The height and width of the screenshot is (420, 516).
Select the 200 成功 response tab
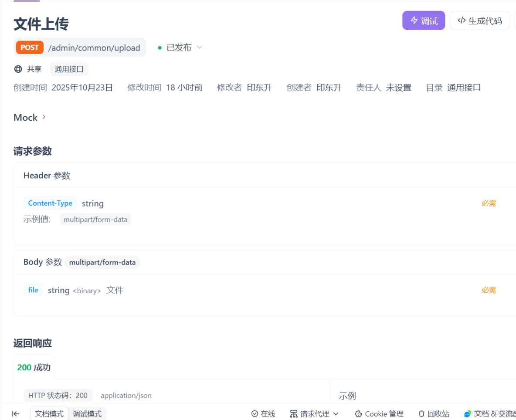pos(34,367)
